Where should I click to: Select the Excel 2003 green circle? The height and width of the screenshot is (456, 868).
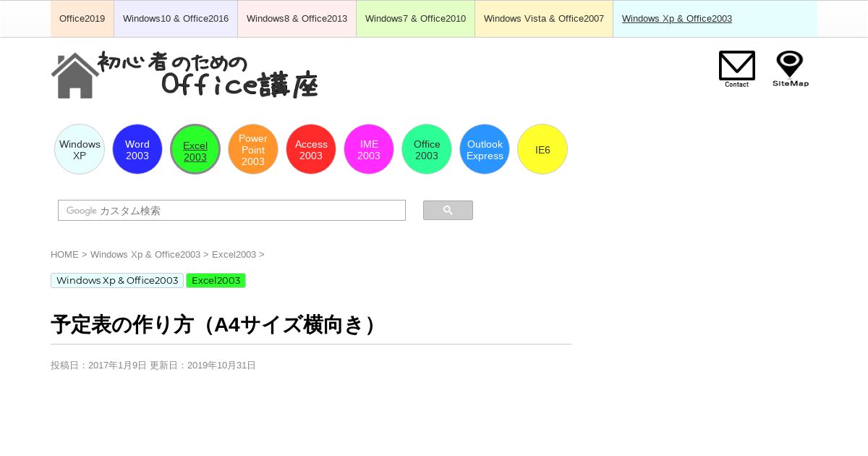pos(195,149)
